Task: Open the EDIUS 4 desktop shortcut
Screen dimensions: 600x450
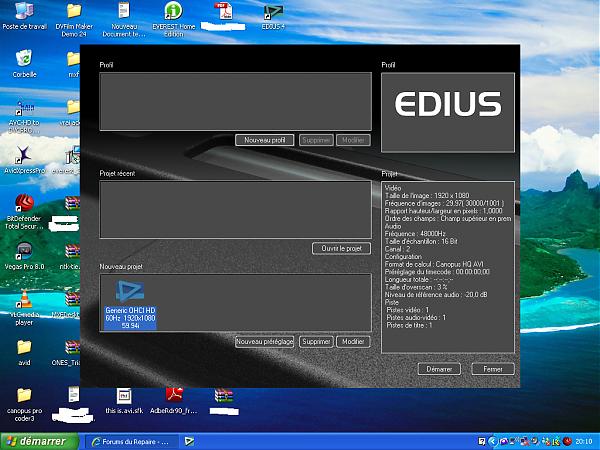Action: 273,17
